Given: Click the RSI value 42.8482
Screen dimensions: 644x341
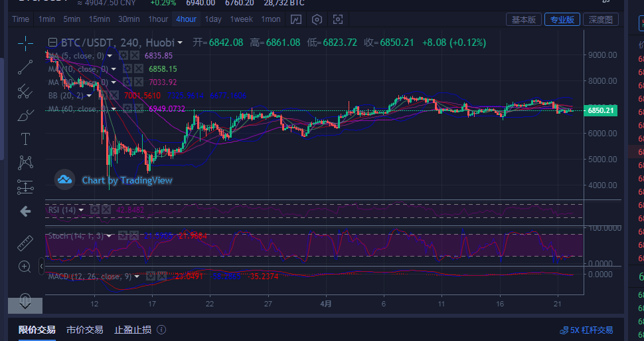Looking at the screenshot, I should point(130,210).
